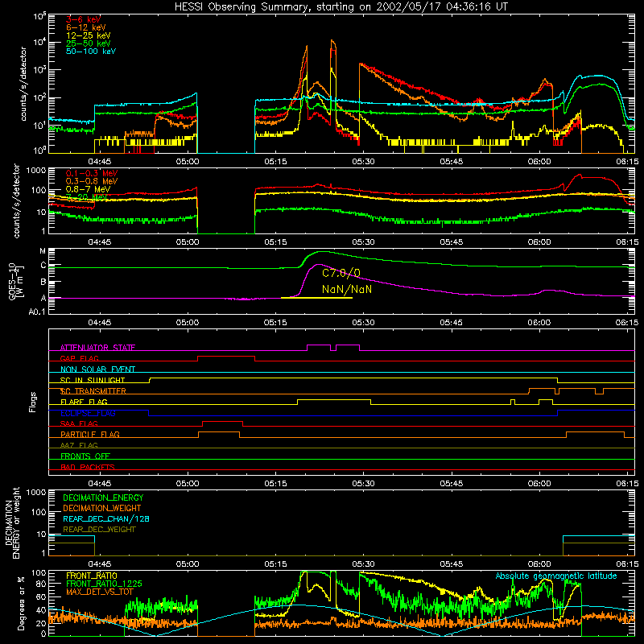Viewport: 644px width, 644px height.
Task: Click the BAD_PACKETS flag label
Action: tap(88, 467)
